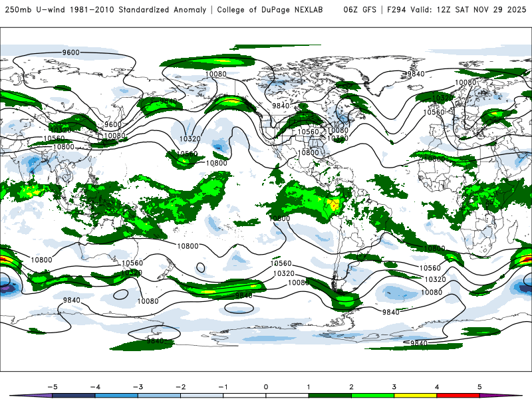Click the dark navy swatch between -5 and -4
532x399 pixels.
74,396
